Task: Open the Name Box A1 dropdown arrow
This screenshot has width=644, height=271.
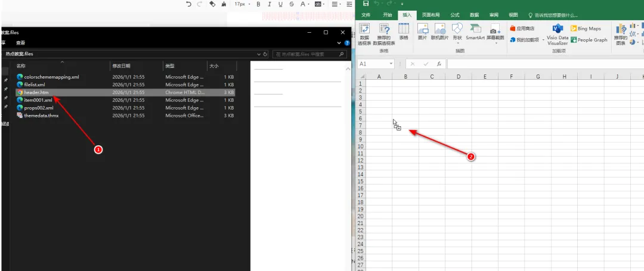Action: coord(391,64)
